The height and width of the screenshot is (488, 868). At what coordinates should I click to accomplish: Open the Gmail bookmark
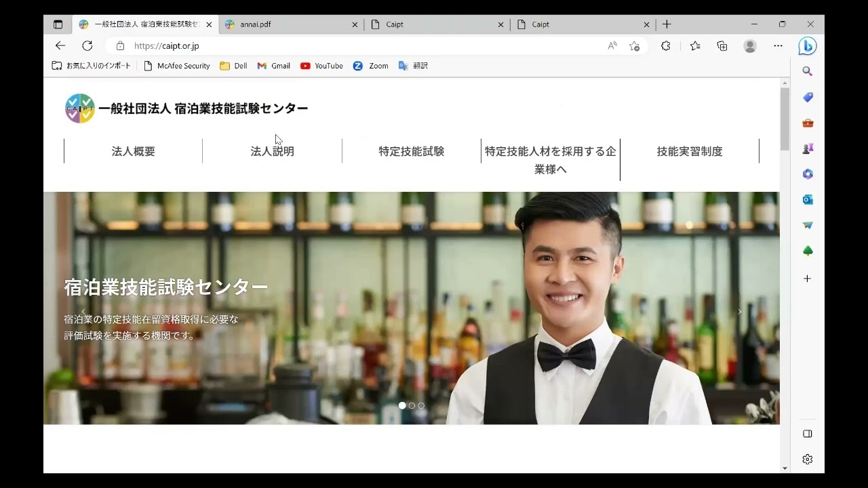pyautogui.click(x=274, y=66)
